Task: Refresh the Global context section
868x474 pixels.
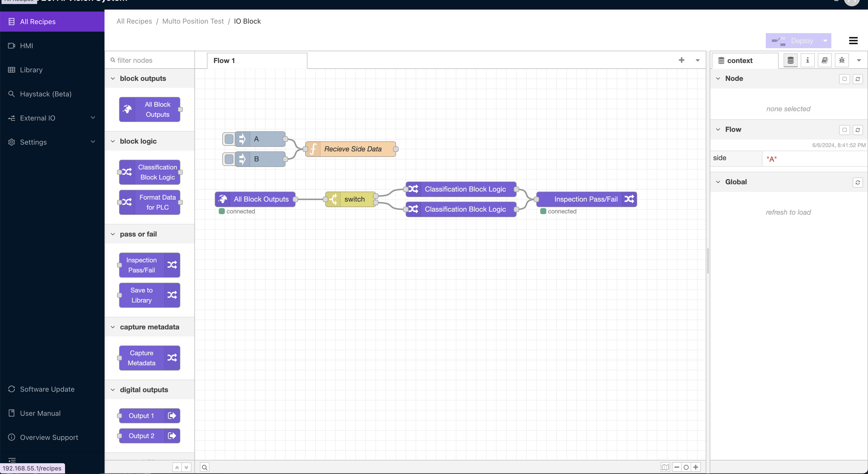Action: (858, 182)
